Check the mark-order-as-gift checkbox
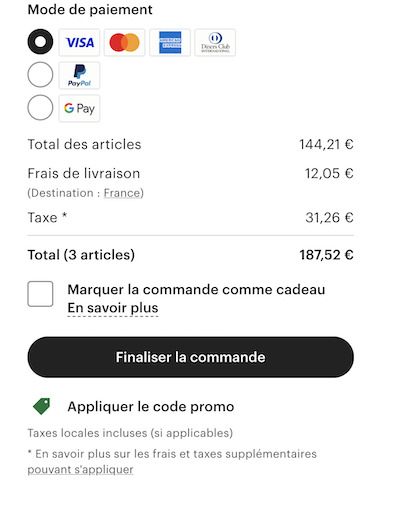 [x=40, y=294]
